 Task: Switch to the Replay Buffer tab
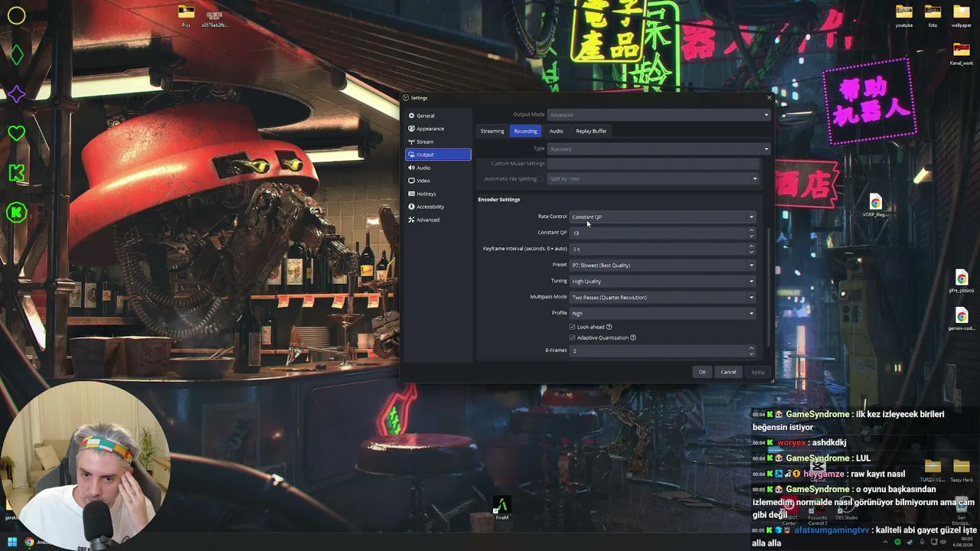pos(591,131)
